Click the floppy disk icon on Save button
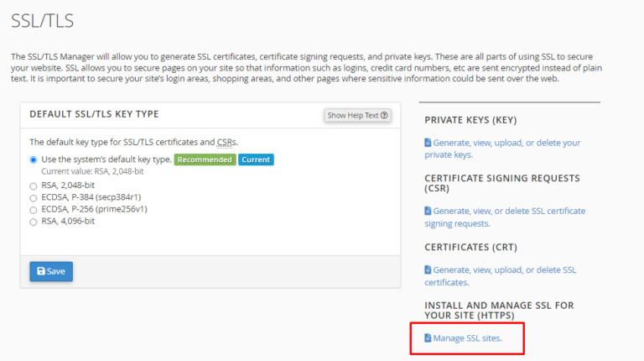The width and height of the screenshot is (644, 361). coord(41,271)
